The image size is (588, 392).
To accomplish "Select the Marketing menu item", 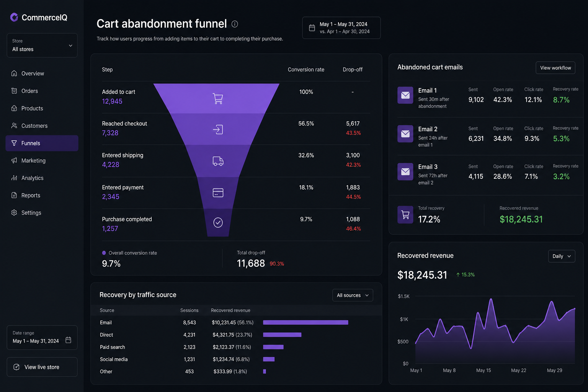I will click(42, 160).
